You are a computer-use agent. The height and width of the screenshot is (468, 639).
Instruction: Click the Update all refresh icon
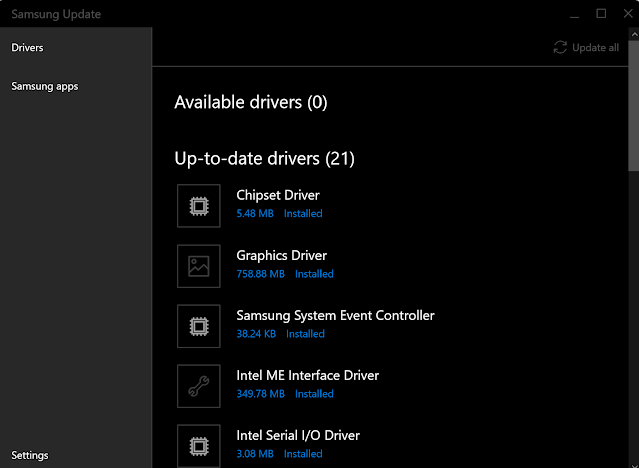click(x=560, y=48)
